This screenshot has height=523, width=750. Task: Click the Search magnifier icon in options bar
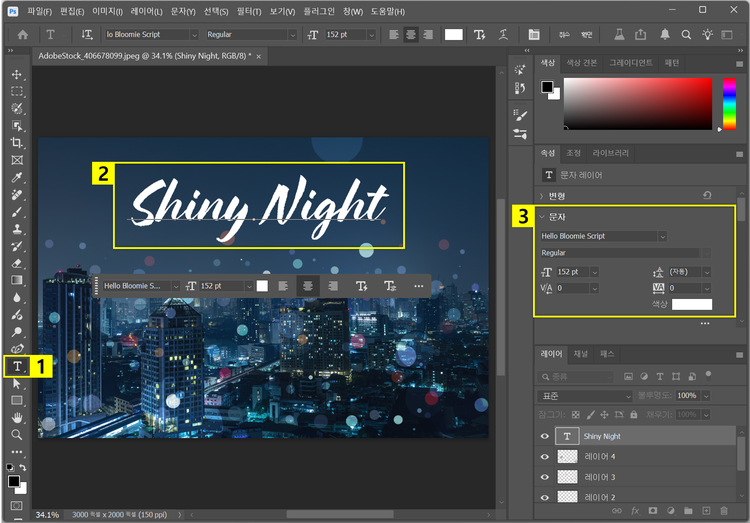[687, 34]
